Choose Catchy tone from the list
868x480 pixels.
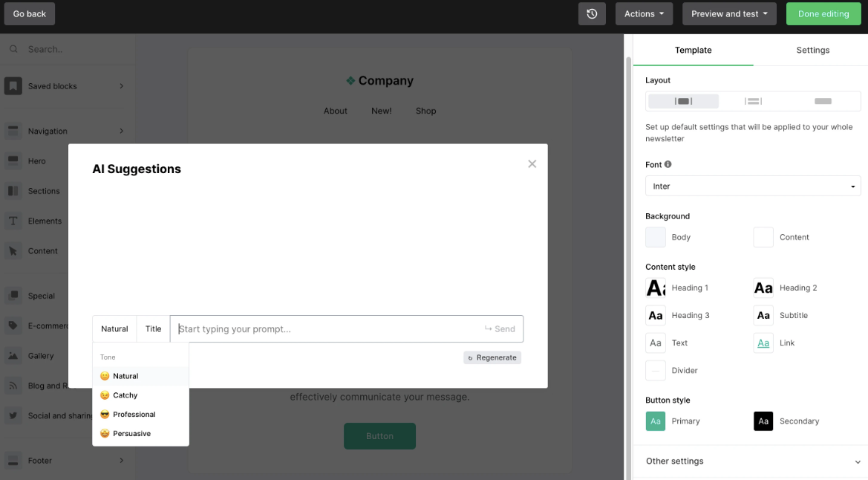coord(140,395)
